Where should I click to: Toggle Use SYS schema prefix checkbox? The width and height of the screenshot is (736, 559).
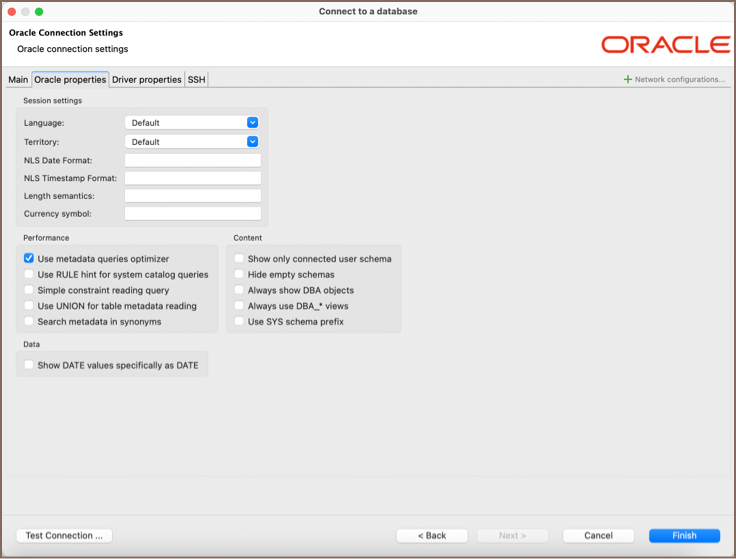pos(240,322)
